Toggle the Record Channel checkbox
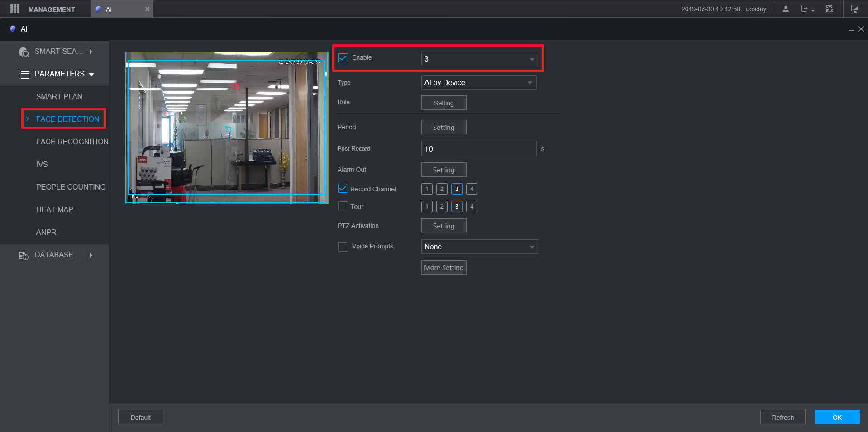Viewport: 868px width, 432px height. tap(343, 189)
